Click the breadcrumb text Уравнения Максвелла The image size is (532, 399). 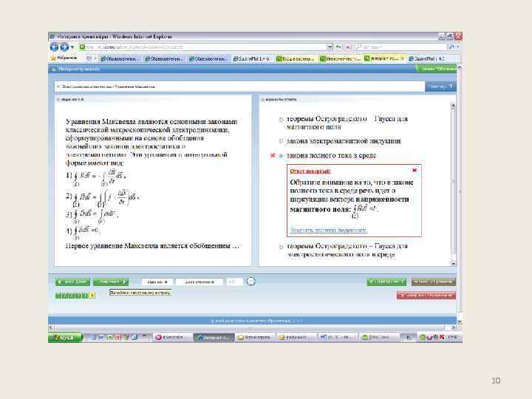pyautogui.click(x=135, y=86)
